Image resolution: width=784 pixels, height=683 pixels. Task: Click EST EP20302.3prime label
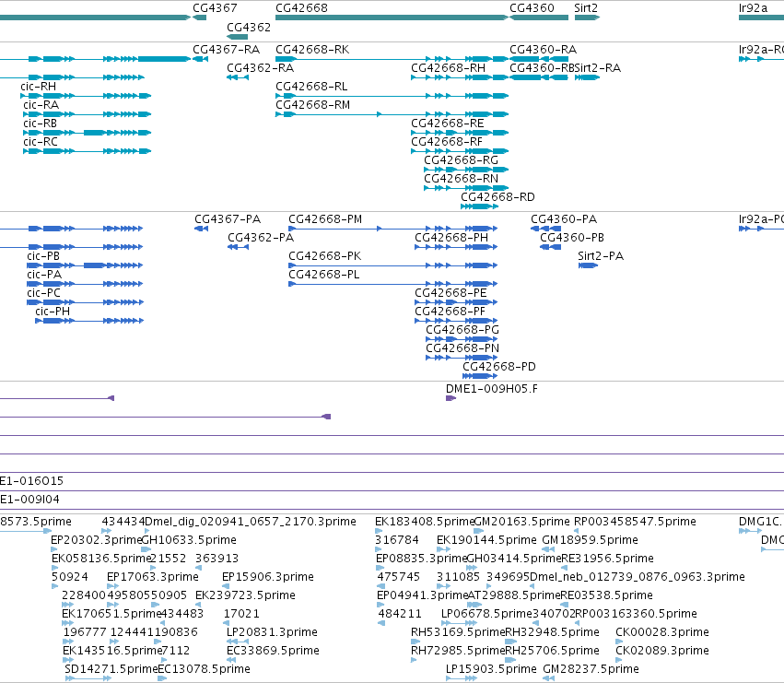pyautogui.click(x=96, y=541)
